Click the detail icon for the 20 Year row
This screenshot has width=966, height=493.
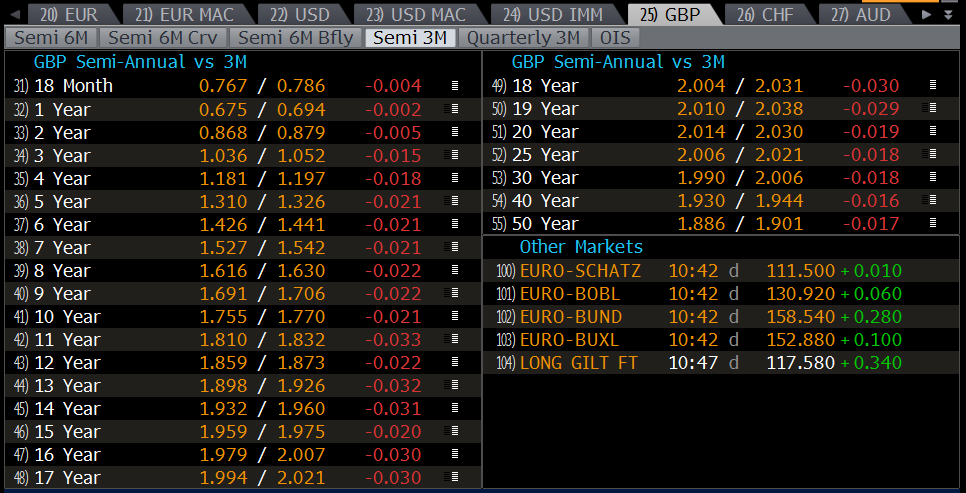(x=933, y=132)
